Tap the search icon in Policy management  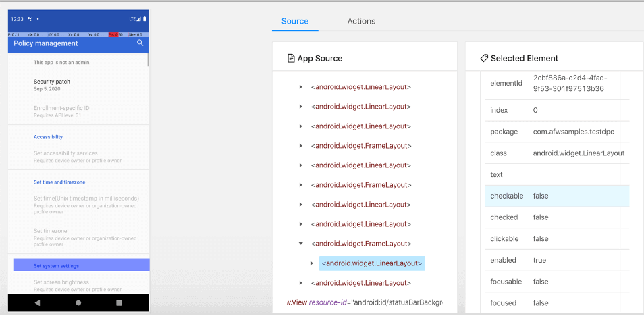tap(140, 43)
